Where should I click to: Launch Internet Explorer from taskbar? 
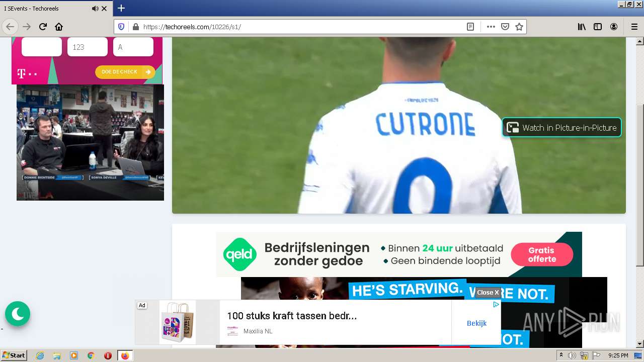[x=40, y=355]
